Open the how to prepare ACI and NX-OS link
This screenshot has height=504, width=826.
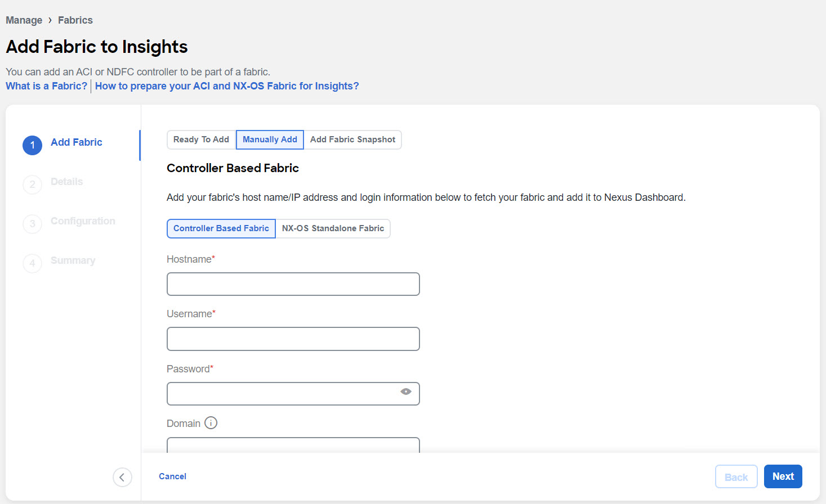click(227, 86)
